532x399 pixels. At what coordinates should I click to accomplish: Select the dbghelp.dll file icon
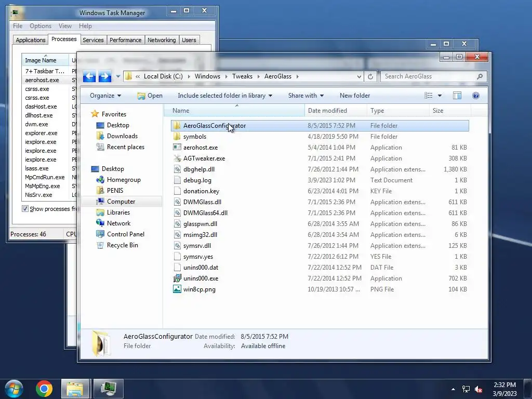point(177,169)
